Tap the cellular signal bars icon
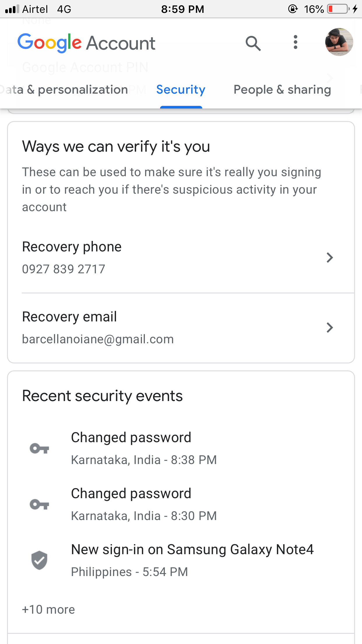 (12, 9)
